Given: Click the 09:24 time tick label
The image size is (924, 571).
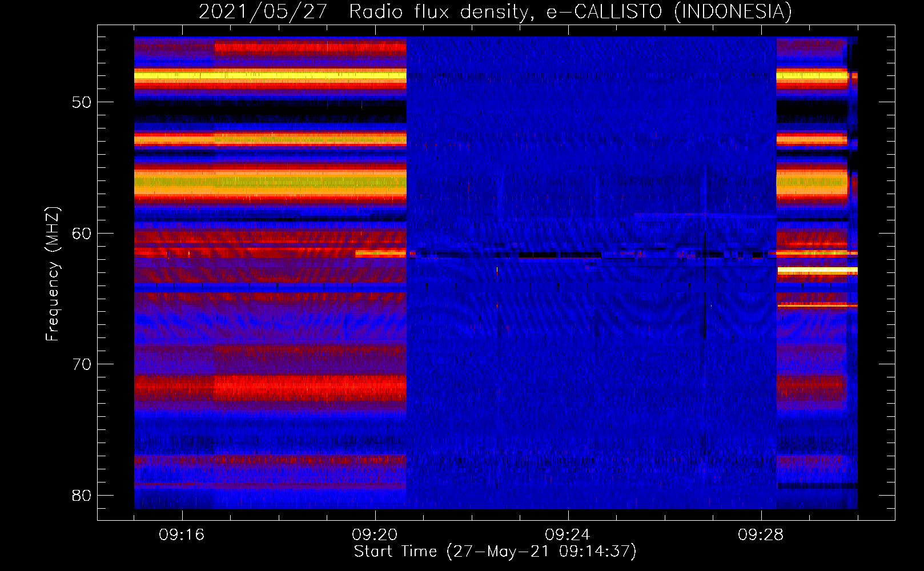Looking at the screenshot, I should coord(568,535).
